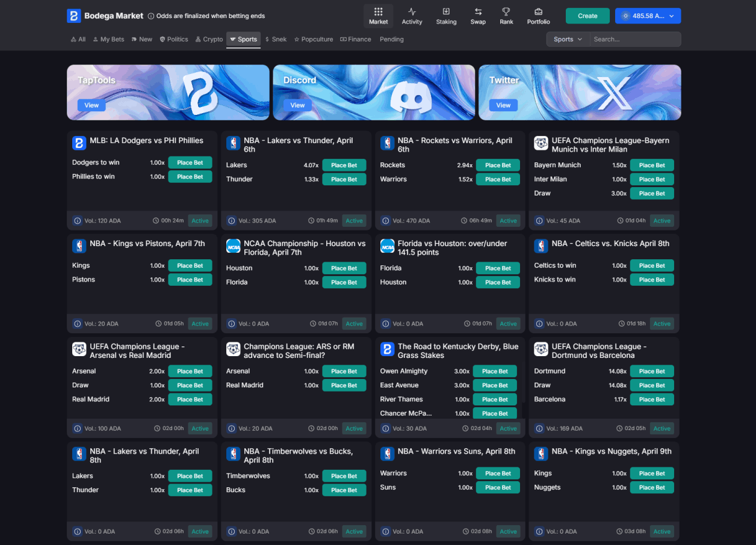Click the NBA logo on Celtics vs. Knicks card
The height and width of the screenshot is (545, 756).
[x=541, y=246]
